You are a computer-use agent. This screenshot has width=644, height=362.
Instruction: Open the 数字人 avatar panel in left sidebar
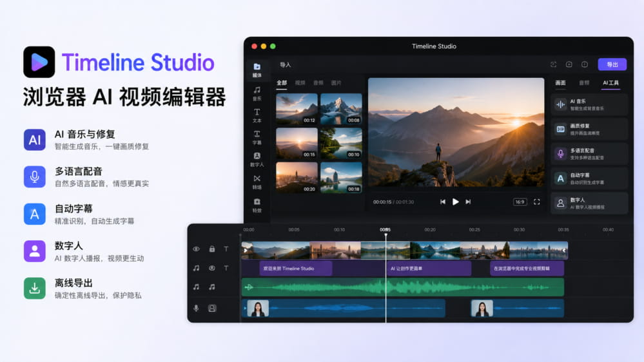pos(257,160)
